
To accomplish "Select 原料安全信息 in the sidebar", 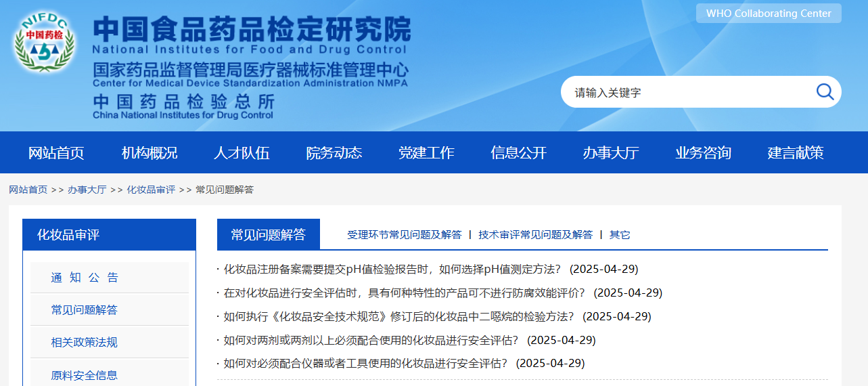I will [x=85, y=375].
